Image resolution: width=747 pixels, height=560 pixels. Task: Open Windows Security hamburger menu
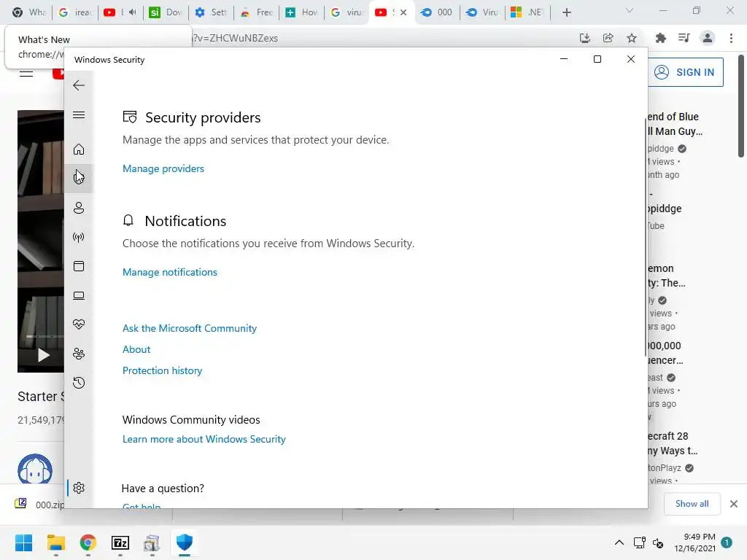pyautogui.click(x=79, y=114)
